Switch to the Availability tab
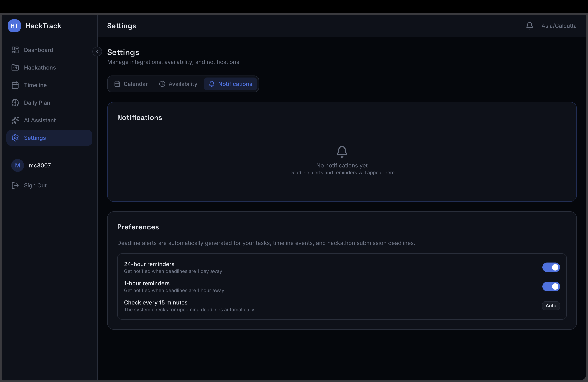 click(178, 84)
